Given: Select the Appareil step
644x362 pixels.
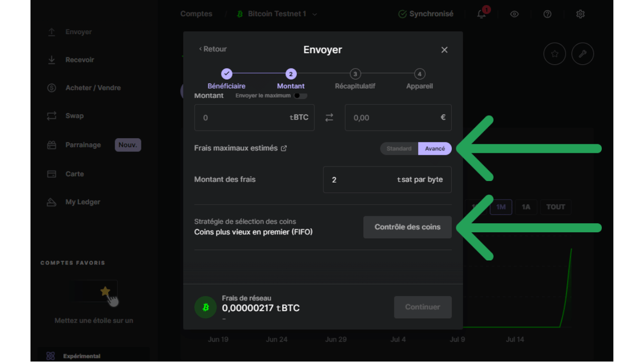Looking at the screenshot, I should pos(420,79).
